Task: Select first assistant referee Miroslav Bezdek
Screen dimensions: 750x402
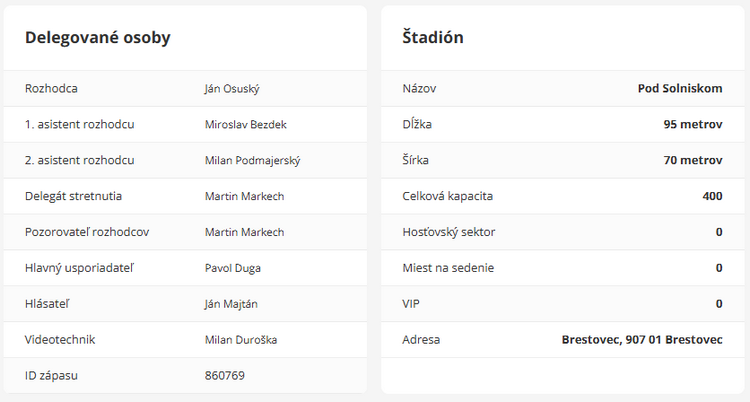Action: (245, 124)
